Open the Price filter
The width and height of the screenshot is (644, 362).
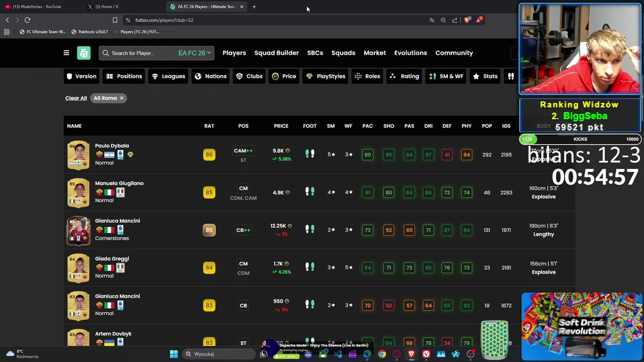tap(284, 76)
